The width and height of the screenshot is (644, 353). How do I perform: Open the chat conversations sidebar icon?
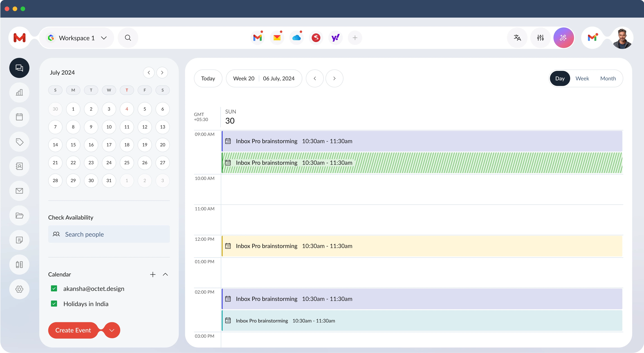[19, 68]
